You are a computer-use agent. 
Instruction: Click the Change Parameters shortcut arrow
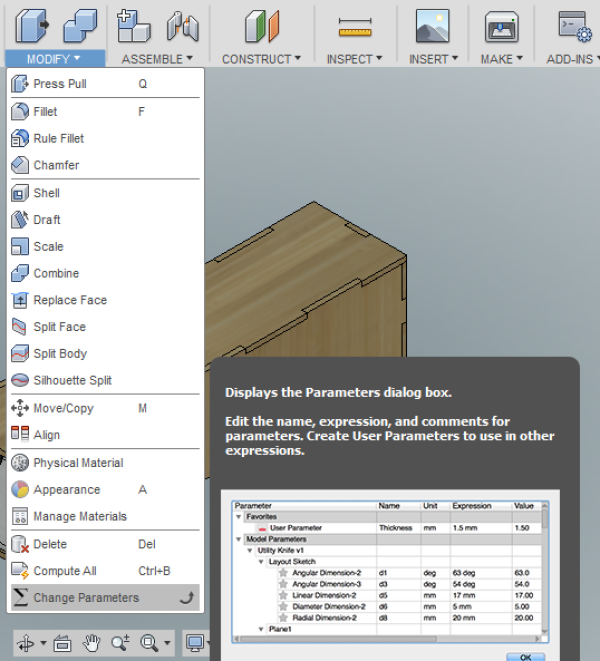pyautogui.click(x=185, y=598)
